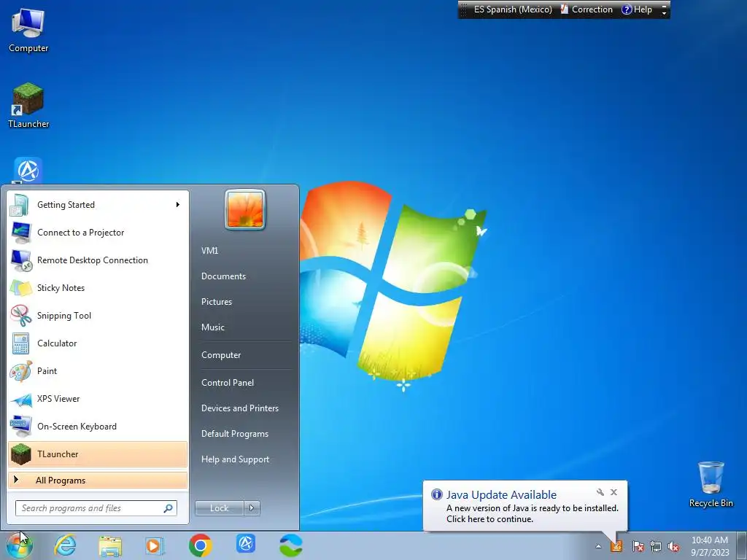Image resolution: width=747 pixels, height=560 pixels.
Task: Open the TLauncher desktop shortcut
Action: [28, 106]
